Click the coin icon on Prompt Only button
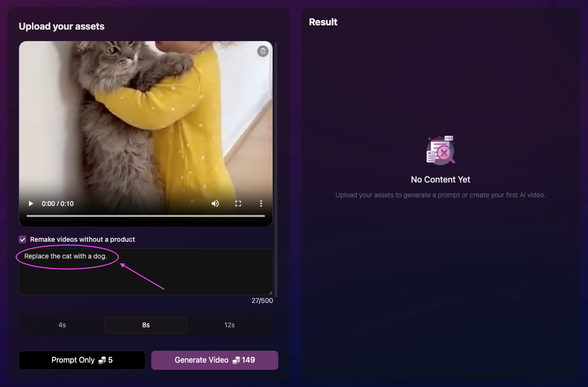The image size is (588, 387). click(102, 360)
